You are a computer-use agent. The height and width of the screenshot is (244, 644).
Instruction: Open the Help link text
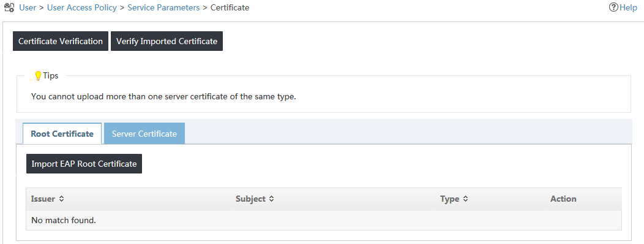[628, 7]
